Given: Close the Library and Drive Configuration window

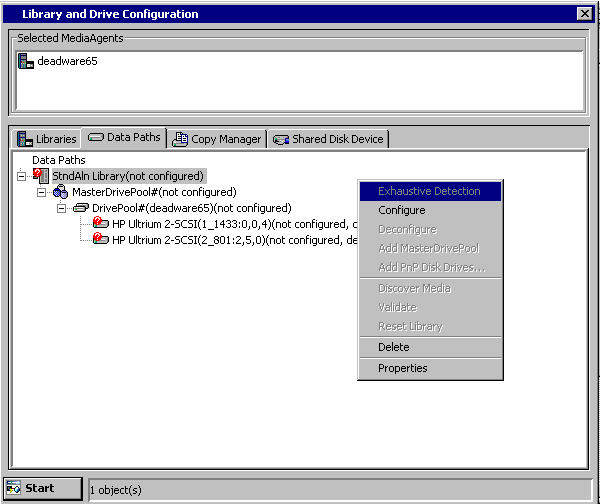Looking at the screenshot, I should [x=584, y=14].
